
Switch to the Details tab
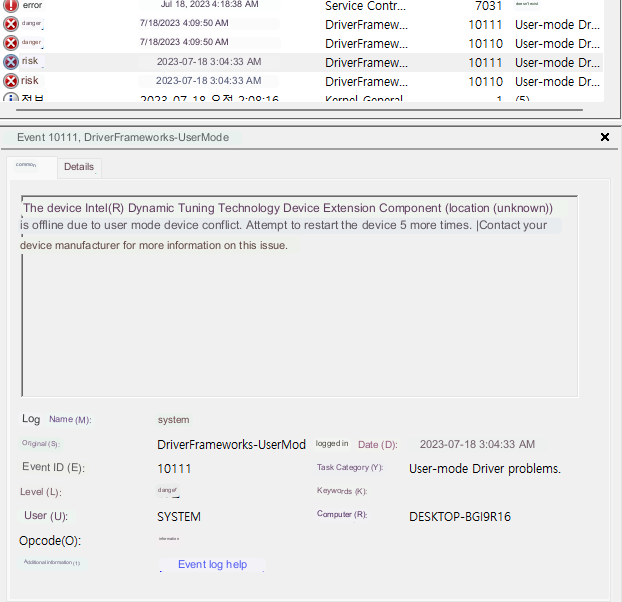(x=79, y=166)
